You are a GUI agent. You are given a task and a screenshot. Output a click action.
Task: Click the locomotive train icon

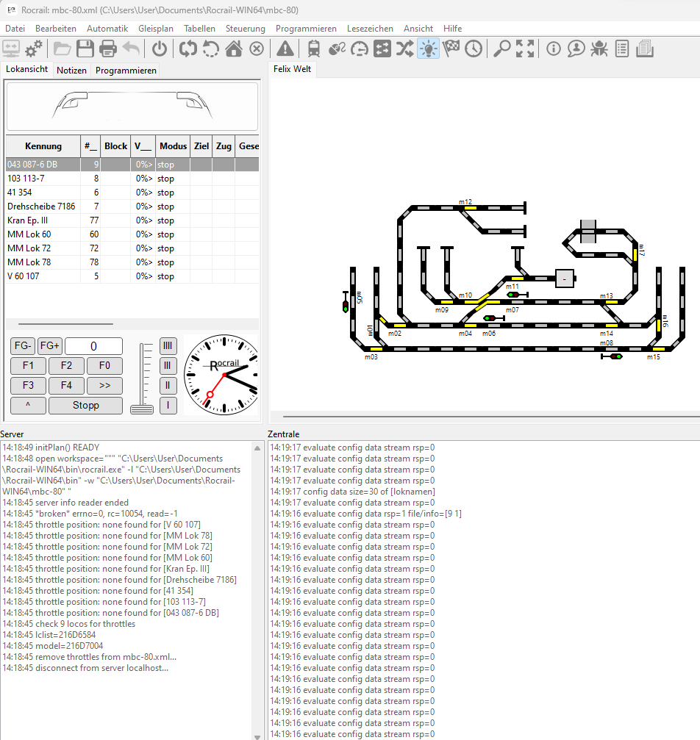point(314,49)
